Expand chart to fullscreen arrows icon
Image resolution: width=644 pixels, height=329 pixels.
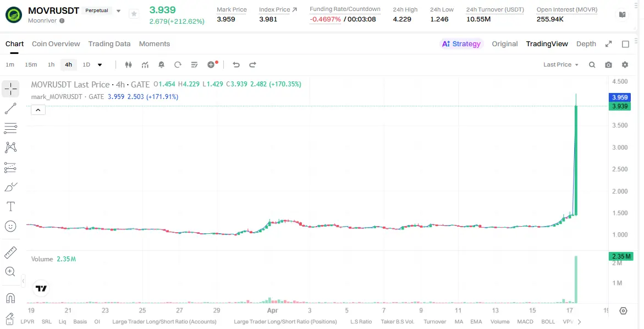point(609,44)
